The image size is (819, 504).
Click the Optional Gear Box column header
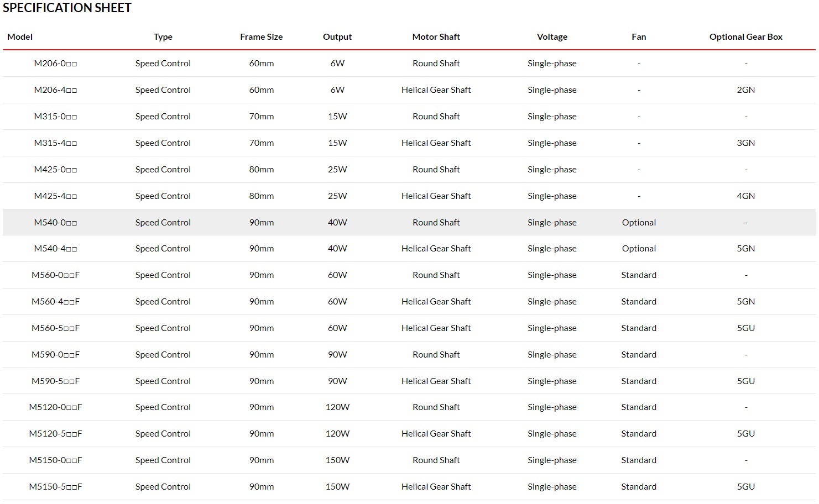click(x=746, y=37)
